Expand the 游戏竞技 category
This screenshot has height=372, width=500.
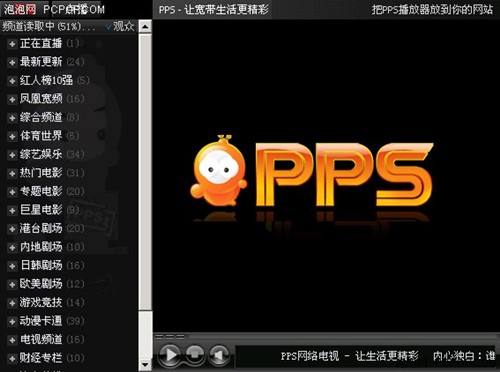[x=12, y=303]
